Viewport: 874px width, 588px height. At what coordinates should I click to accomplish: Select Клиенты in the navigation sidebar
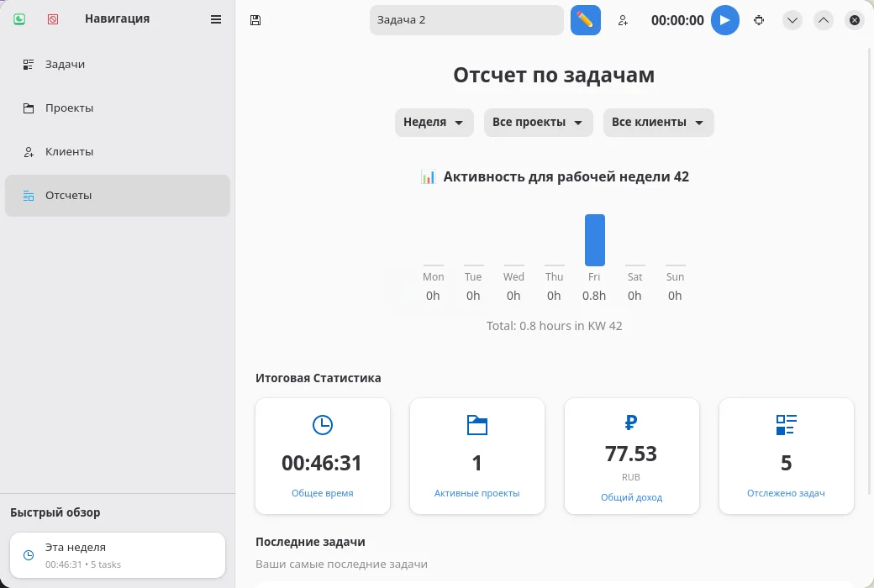coord(67,151)
